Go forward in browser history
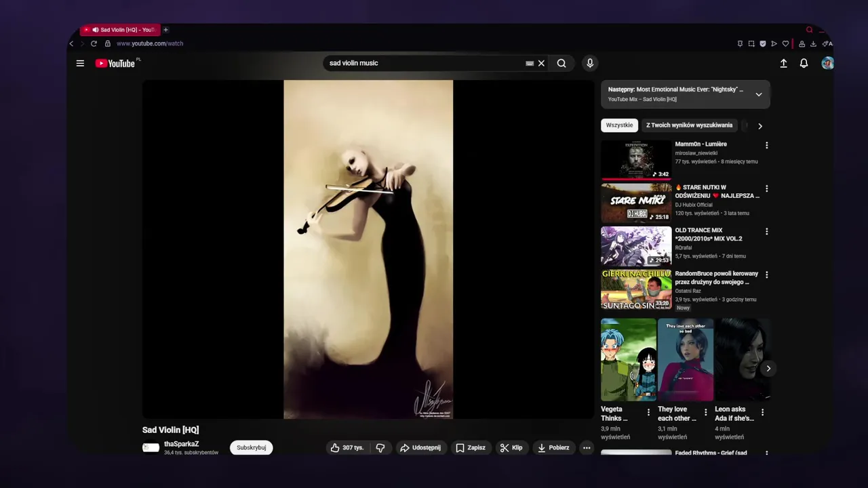This screenshot has height=488, width=868. pyautogui.click(x=83, y=43)
